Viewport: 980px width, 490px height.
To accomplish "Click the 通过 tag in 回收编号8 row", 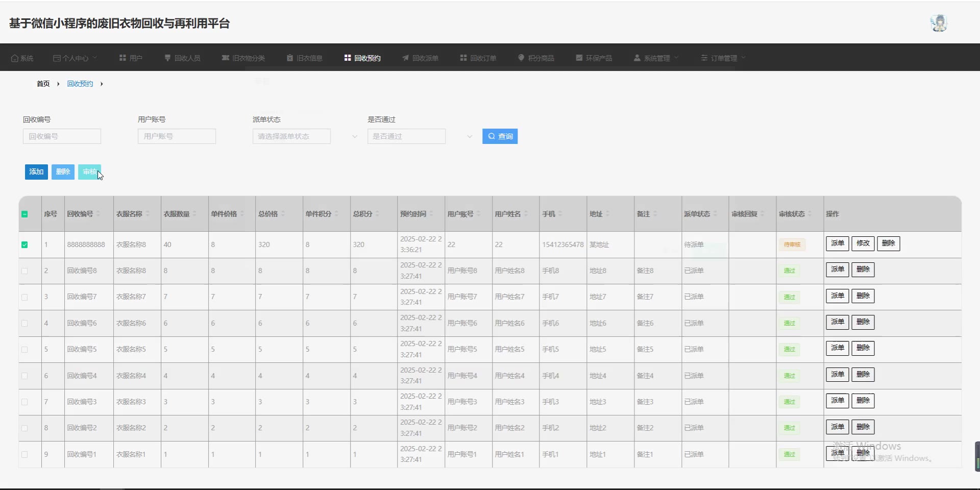I will pyautogui.click(x=790, y=271).
